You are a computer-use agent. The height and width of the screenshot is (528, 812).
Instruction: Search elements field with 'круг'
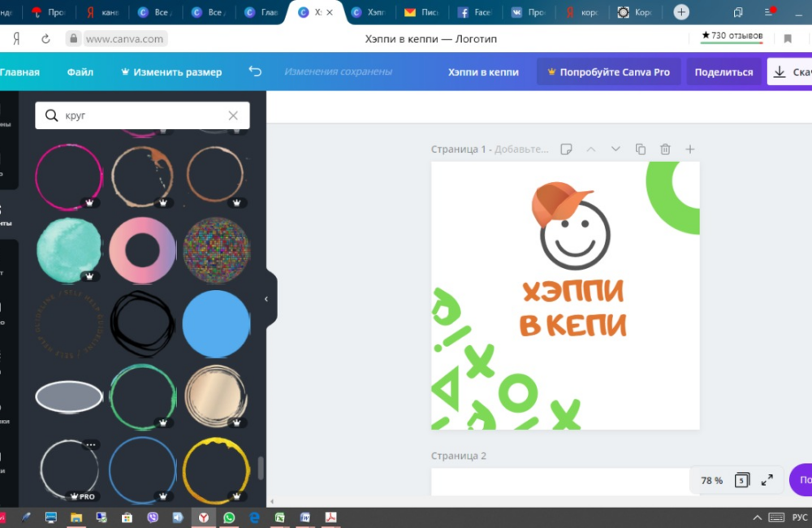[142, 115]
